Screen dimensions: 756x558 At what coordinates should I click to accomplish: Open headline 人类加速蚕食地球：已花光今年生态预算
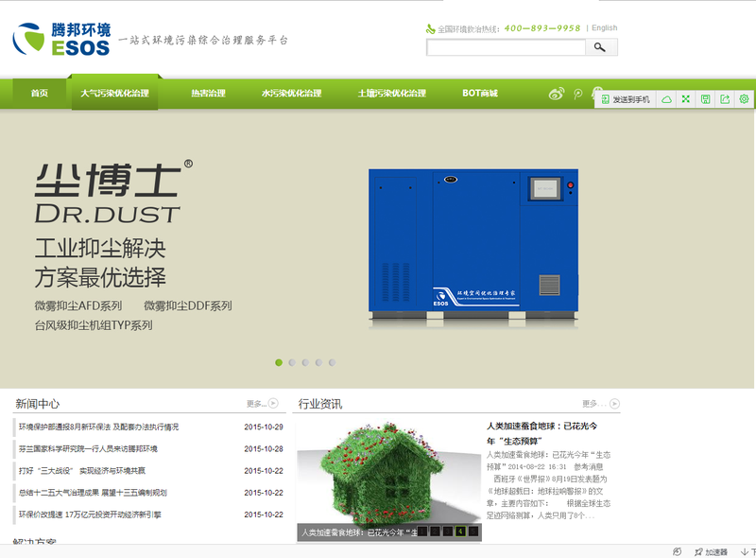tap(541, 433)
